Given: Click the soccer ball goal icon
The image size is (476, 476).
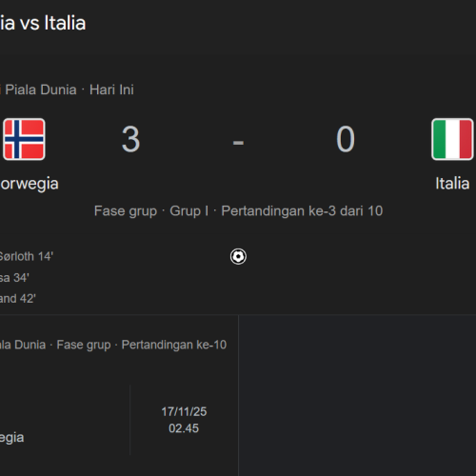Looking at the screenshot, I should [x=238, y=256].
